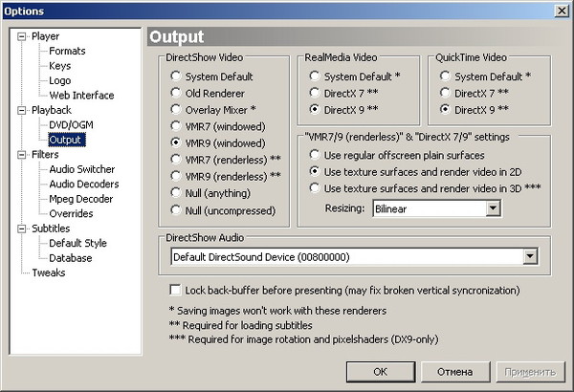The height and width of the screenshot is (392, 574).
Task: Open the Resizing dropdown arrow
Action: (493, 208)
